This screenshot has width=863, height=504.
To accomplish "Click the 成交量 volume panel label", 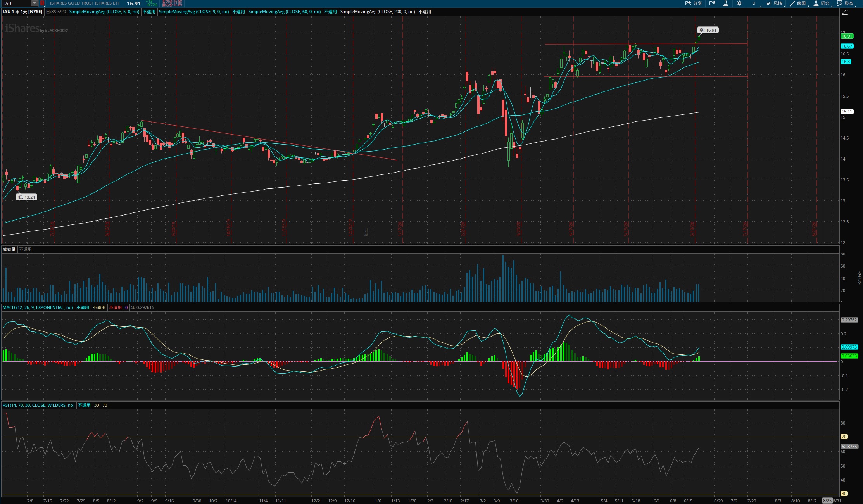I will [x=9, y=249].
